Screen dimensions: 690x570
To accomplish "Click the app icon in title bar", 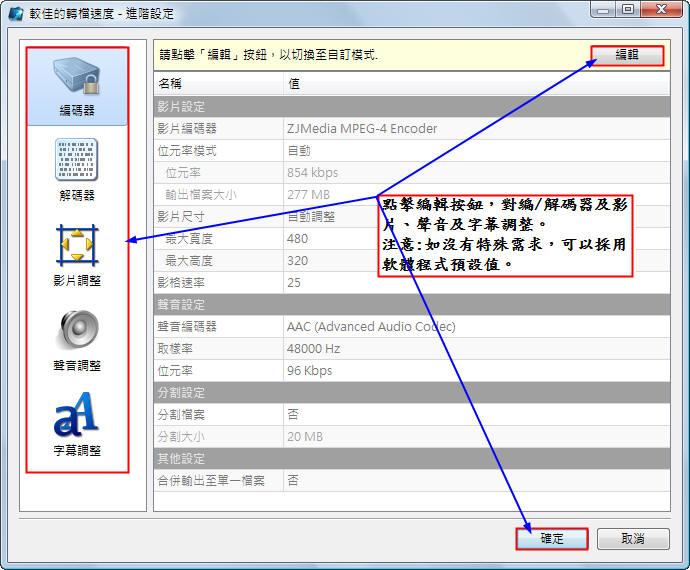I will tap(15, 12).
